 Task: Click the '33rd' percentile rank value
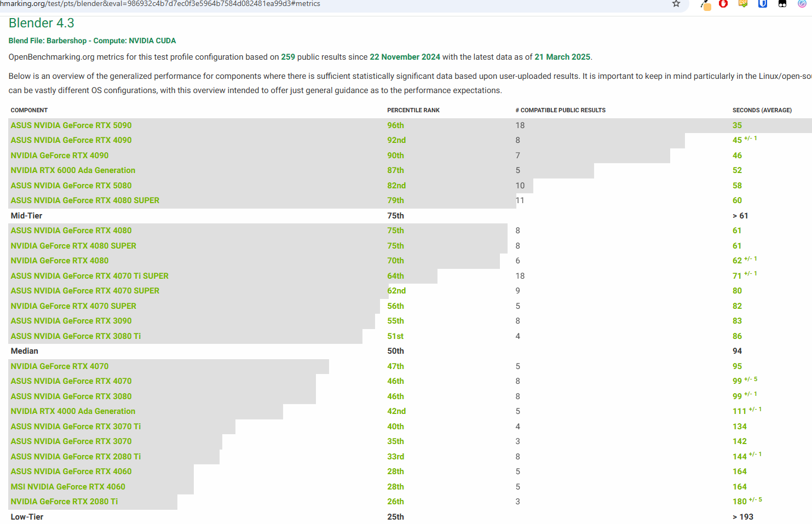click(395, 457)
